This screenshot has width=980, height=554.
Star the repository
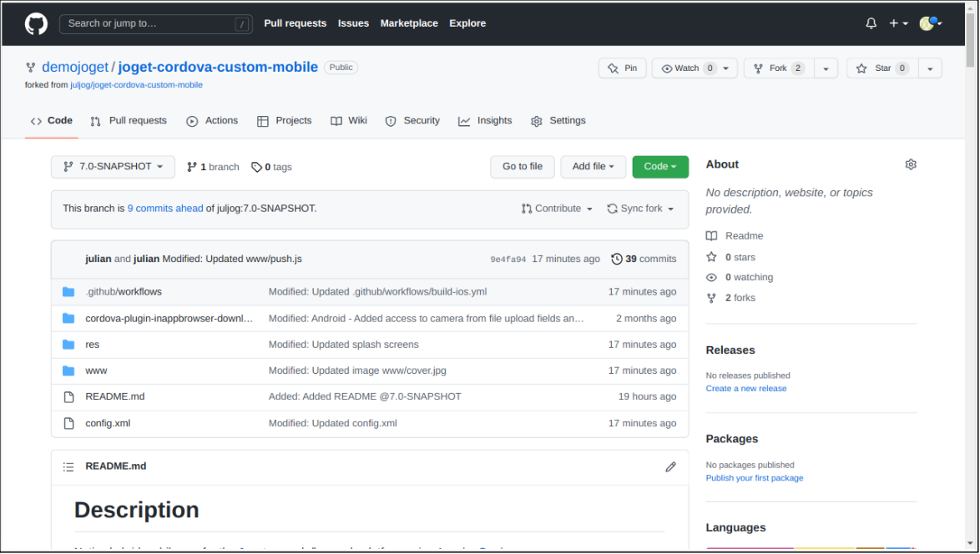(x=881, y=68)
